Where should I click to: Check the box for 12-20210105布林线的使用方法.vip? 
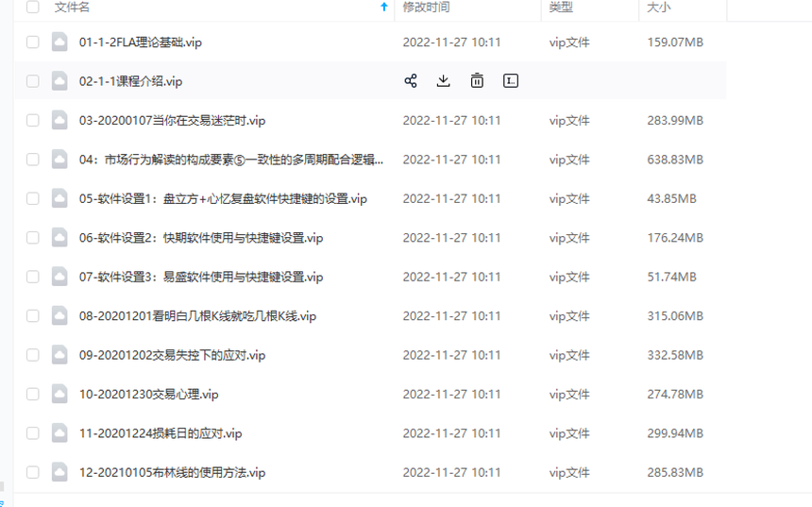[33, 472]
